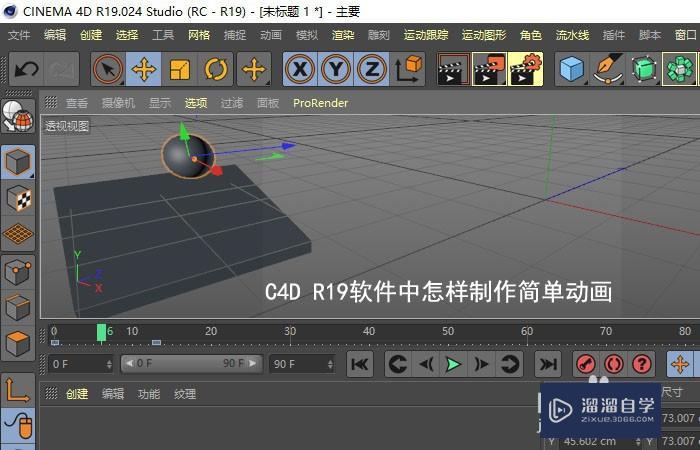Go to next keyframe button
Screen dimensions: 700x450
tap(509, 364)
